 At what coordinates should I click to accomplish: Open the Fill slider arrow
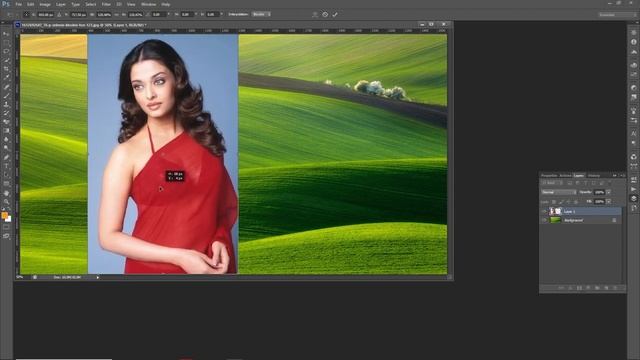pyautogui.click(x=609, y=202)
